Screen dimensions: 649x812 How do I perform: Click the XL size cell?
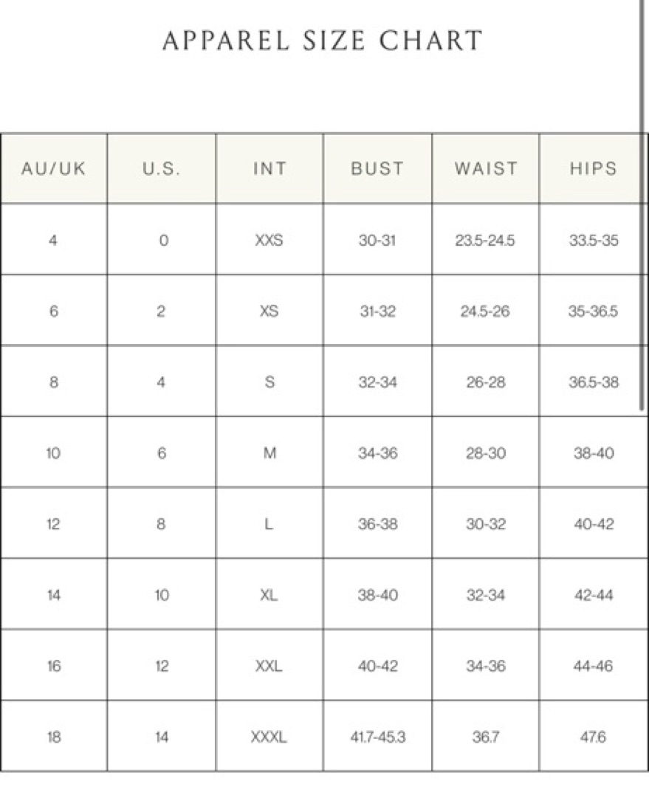(269, 595)
